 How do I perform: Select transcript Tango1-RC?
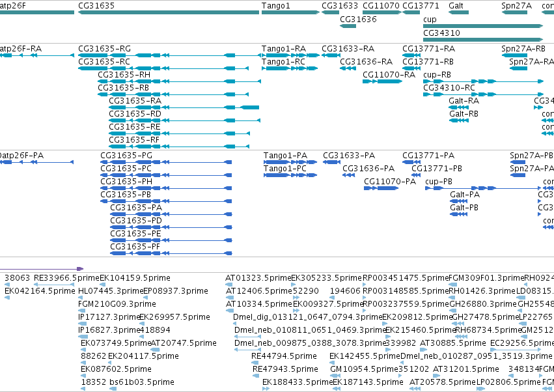click(x=290, y=68)
